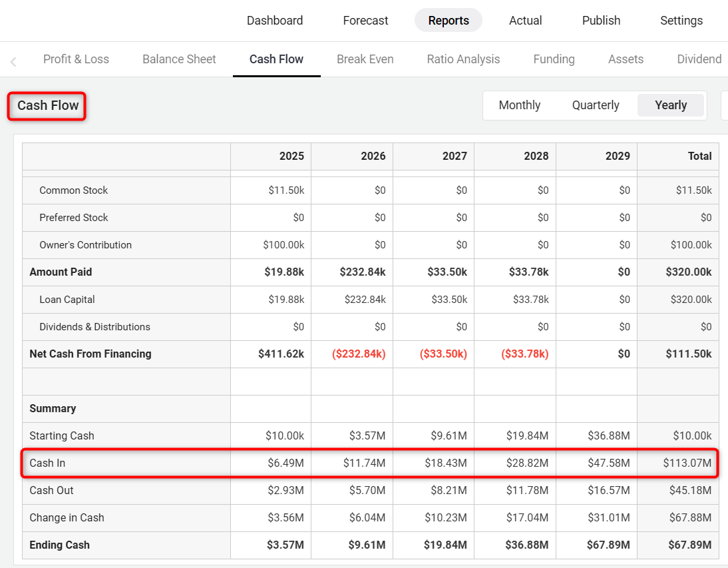Select the Dividends & Distributions row label
The width and height of the screenshot is (728, 568).
coord(94,327)
